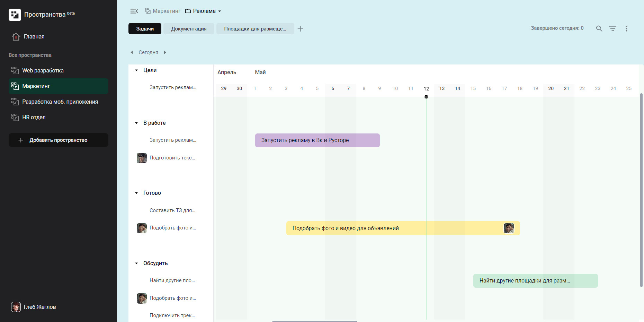Image resolution: width=644 pixels, height=322 pixels.
Task: Collapse the В работе group
Action: pyautogui.click(x=136, y=123)
